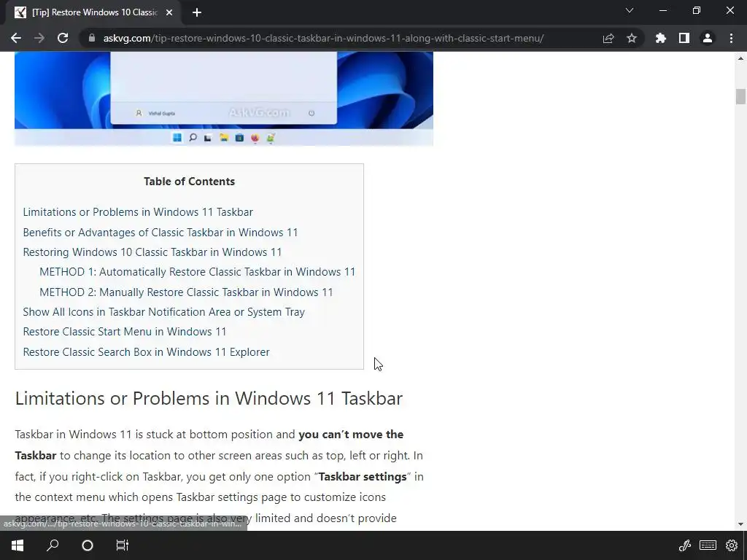Jump to Limitations or Problems in Windows 11 Taskbar
747x560 pixels.
pyautogui.click(x=138, y=212)
